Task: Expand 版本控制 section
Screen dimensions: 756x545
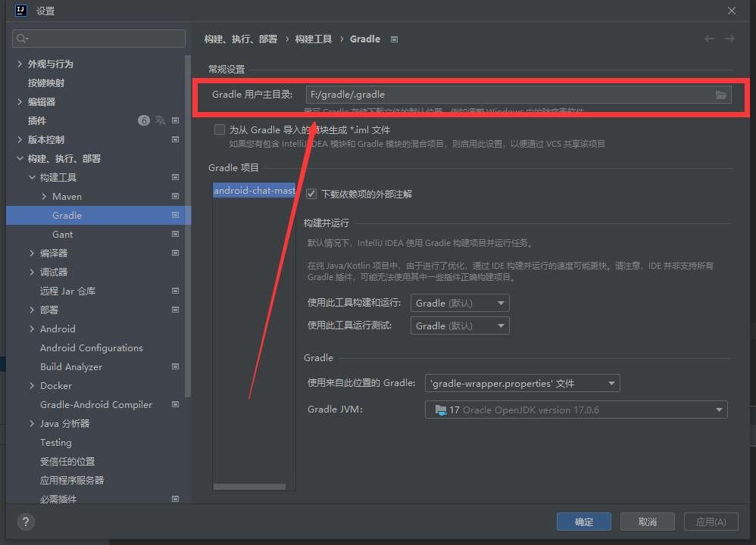Action: (20, 140)
